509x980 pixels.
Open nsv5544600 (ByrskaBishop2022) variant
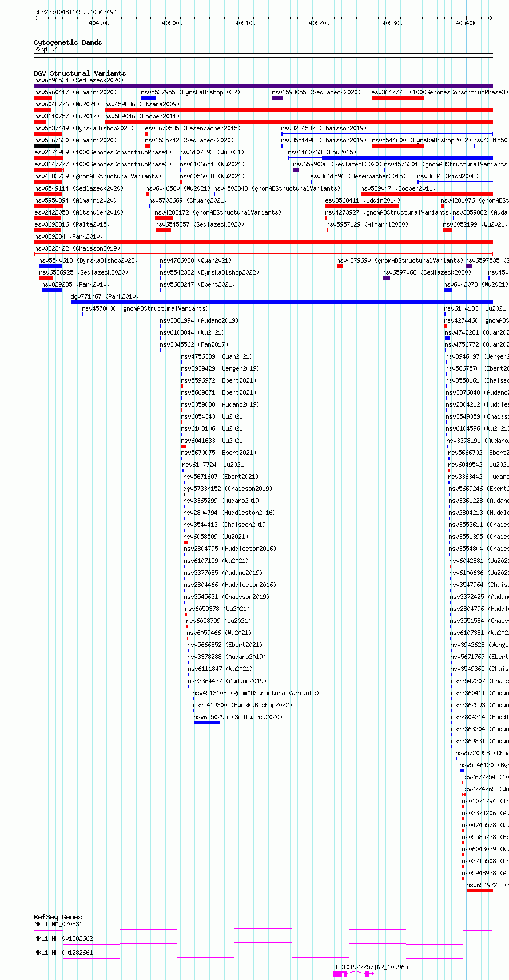[421, 140]
